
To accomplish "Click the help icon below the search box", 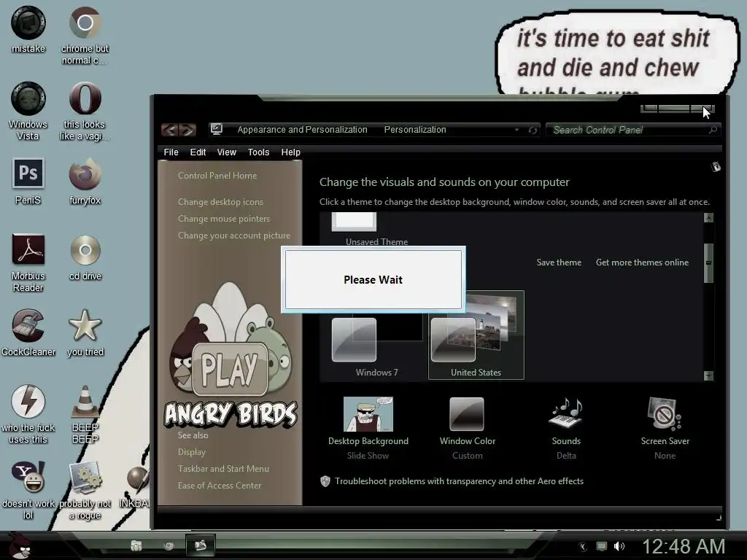I will [716, 167].
